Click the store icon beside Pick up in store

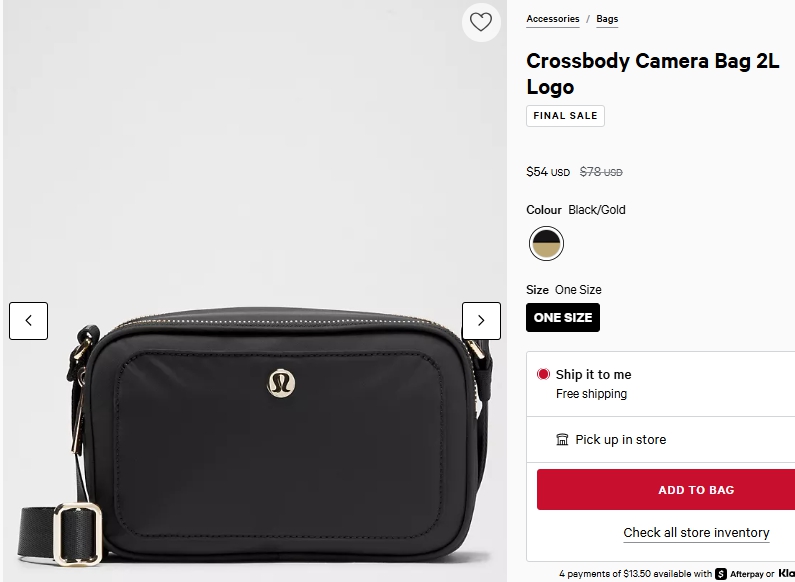pyautogui.click(x=562, y=440)
